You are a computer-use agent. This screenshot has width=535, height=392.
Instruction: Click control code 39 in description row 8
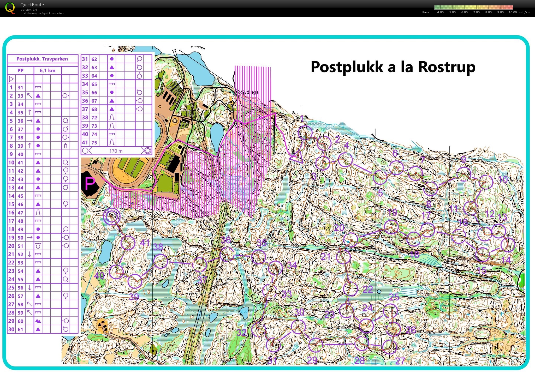point(21,146)
